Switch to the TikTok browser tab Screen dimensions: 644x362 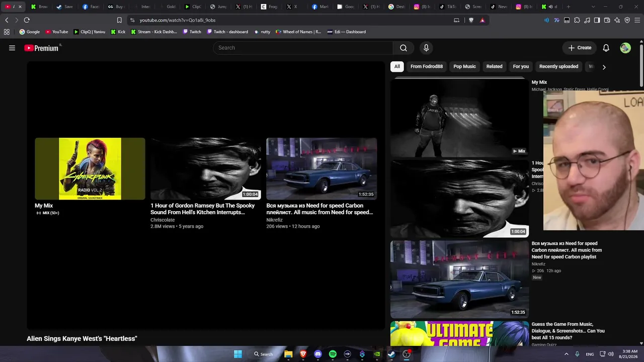(x=448, y=7)
